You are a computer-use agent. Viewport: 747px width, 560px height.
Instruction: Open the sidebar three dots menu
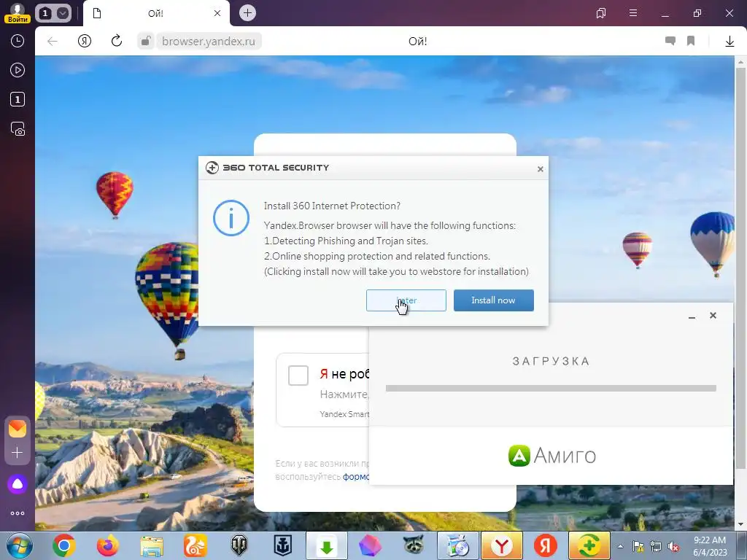pos(18,513)
